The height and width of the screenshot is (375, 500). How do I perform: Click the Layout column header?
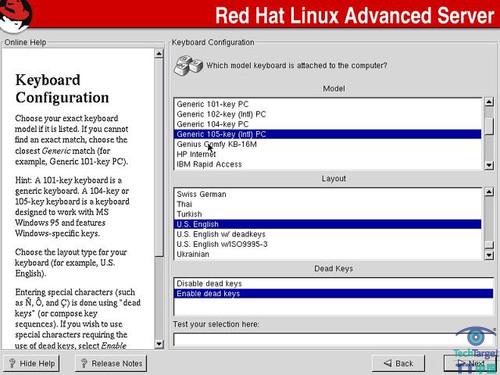click(x=334, y=179)
